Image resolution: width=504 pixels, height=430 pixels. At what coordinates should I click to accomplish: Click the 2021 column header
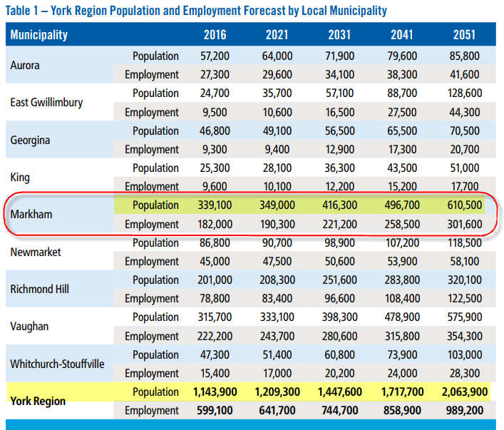pyautogui.click(x=277, y=35)
